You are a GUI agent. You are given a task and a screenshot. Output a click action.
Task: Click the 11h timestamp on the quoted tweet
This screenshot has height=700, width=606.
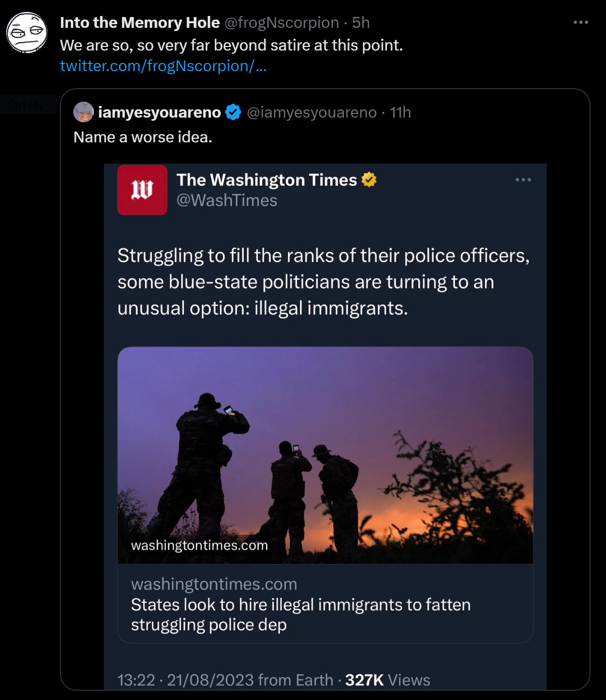[x=400, y=112]
